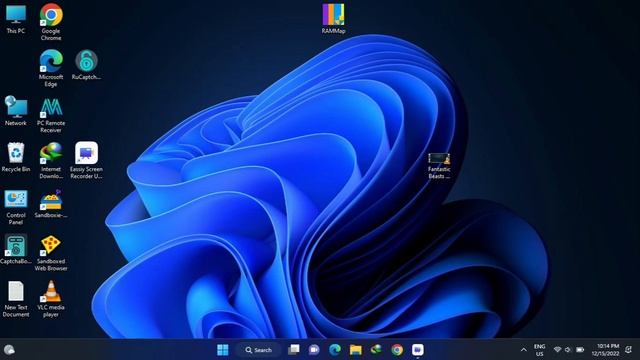640x360 pixels.
Task: Select the Easy Screen Recorder shortcut
Action: coord(86,160)
